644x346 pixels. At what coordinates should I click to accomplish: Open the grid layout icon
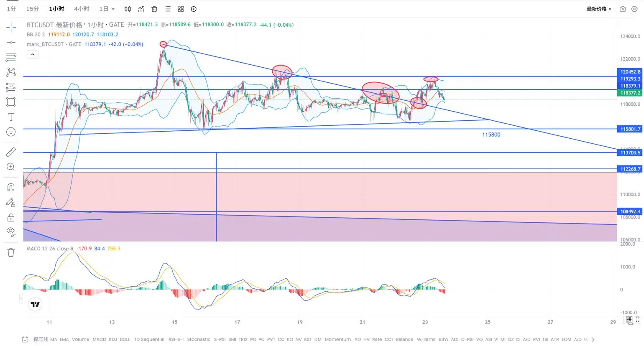click(x=181, y=9)
